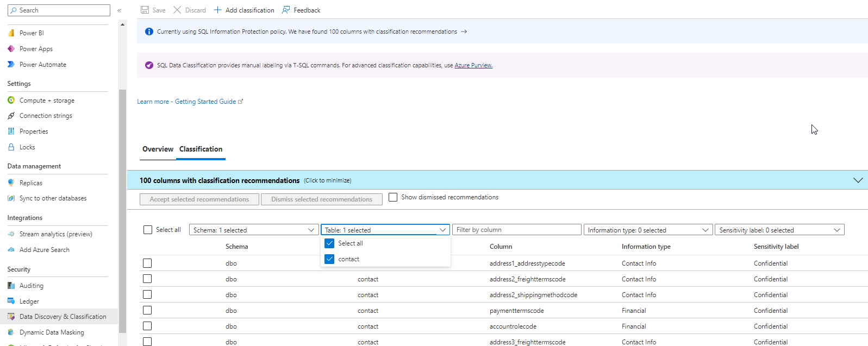Check the address2_freighttermscode row checkbox
The width and height of the screenshot is (868, 346).
point(147,279)
